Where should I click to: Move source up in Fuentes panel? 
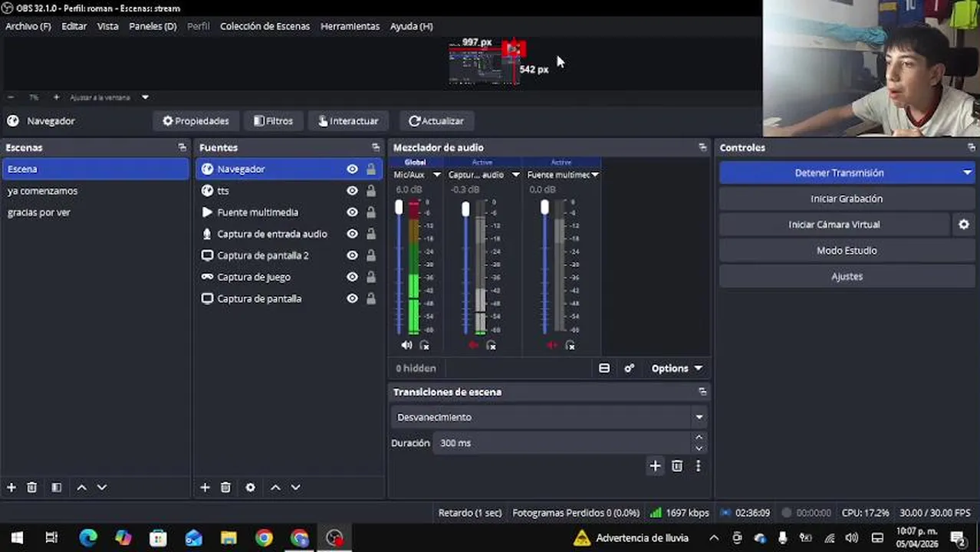click(275, 488)
